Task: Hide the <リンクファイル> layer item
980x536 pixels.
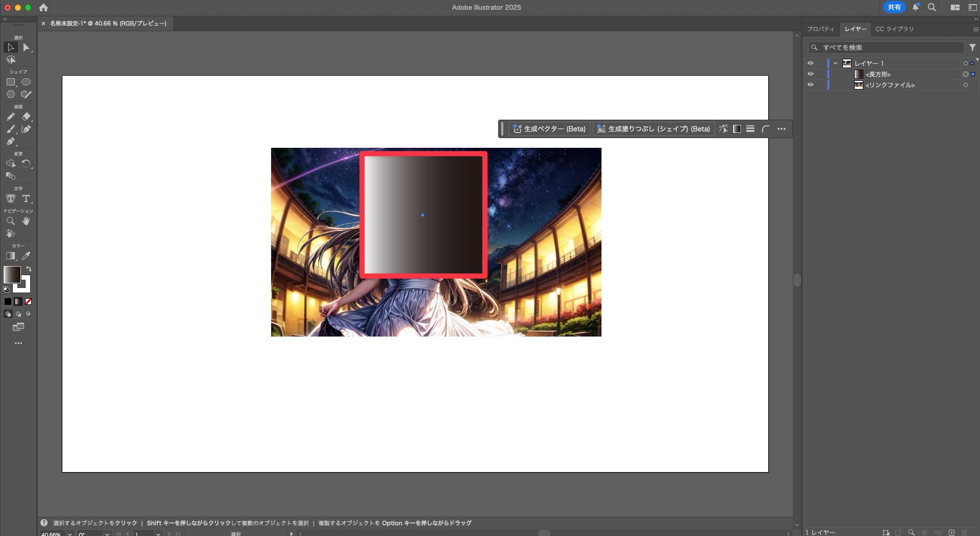Action: click(810, 85)
